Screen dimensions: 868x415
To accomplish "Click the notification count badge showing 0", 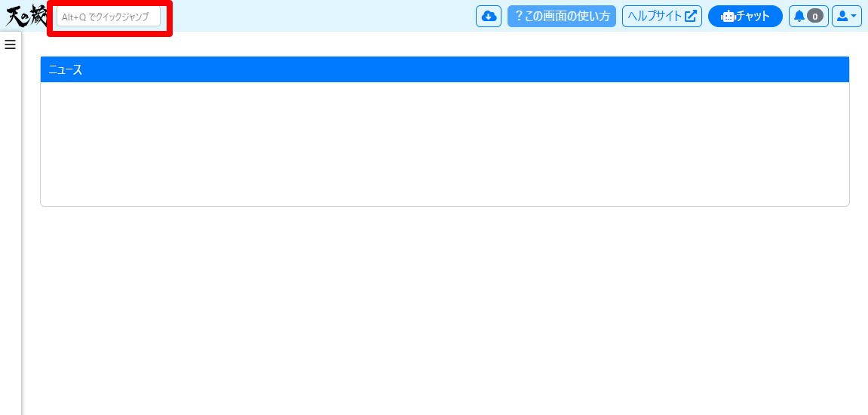I will [x=814, y=16].
